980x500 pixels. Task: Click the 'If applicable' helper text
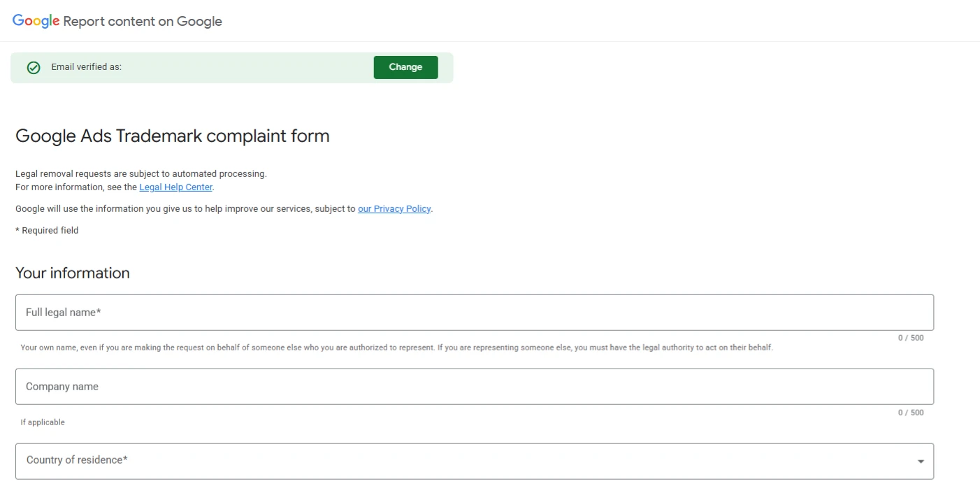43,422
